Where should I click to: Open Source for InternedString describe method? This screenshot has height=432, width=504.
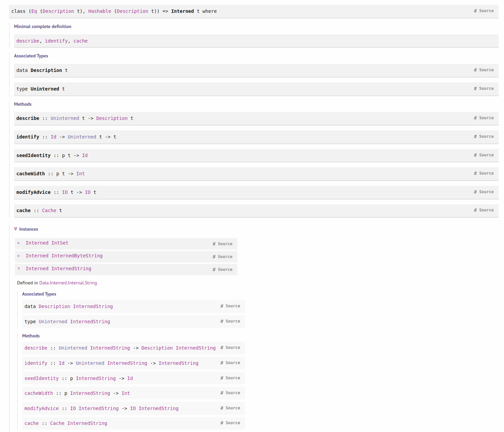click(x=233, y=348)
